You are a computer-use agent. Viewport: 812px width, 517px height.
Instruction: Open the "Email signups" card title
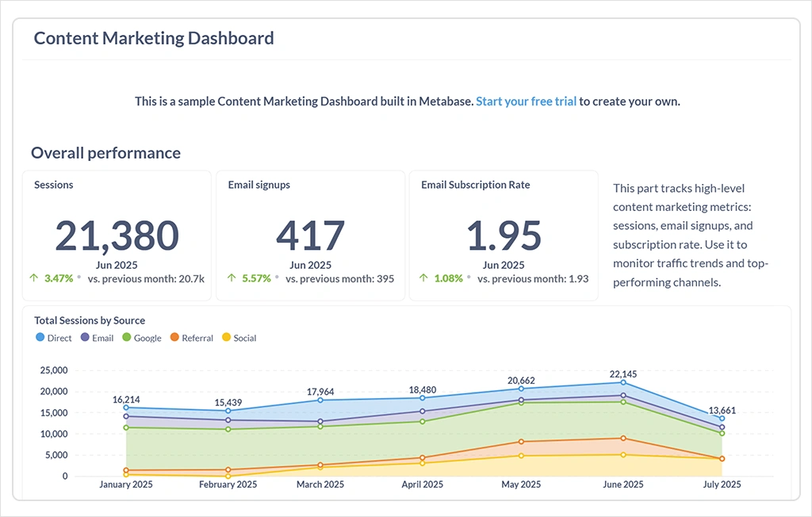[259, 185]
